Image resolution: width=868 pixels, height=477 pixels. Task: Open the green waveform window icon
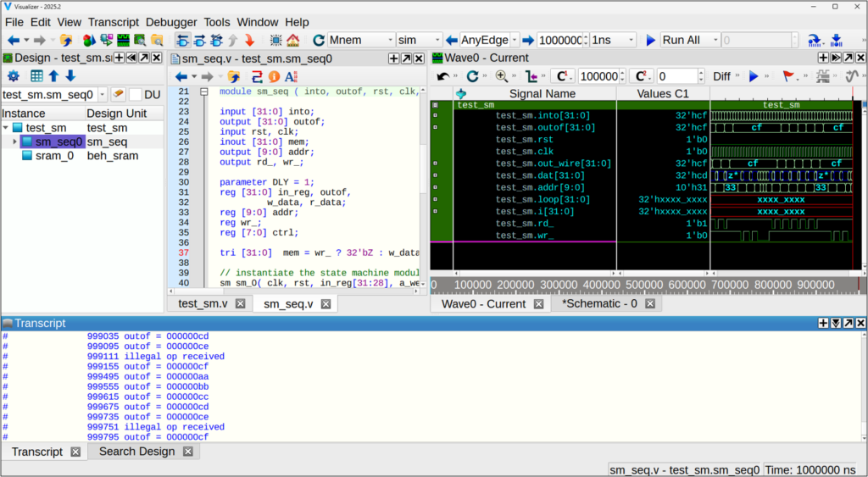[123, 40]
